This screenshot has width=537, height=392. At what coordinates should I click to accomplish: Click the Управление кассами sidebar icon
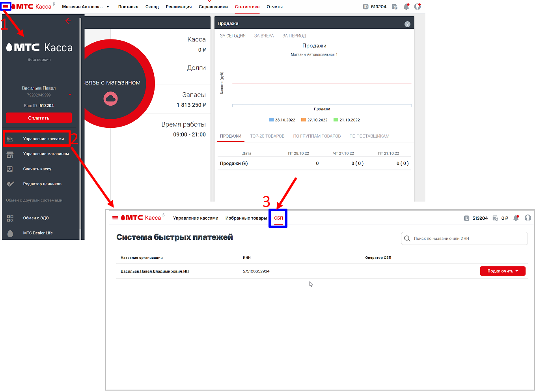click(10, 139)
